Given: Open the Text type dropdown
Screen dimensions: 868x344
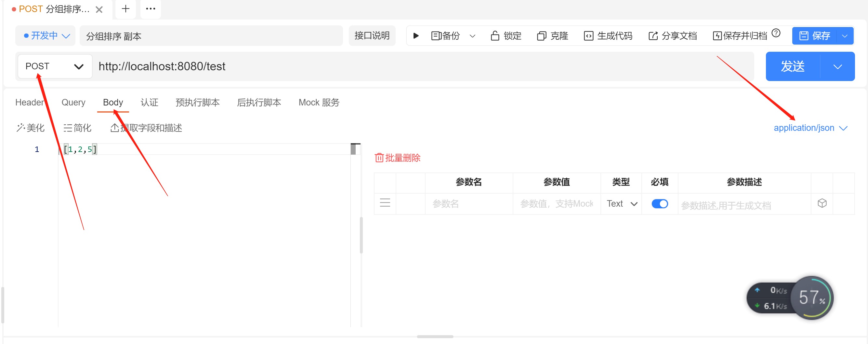Looking at the screenshot, I should coord(621,204).
